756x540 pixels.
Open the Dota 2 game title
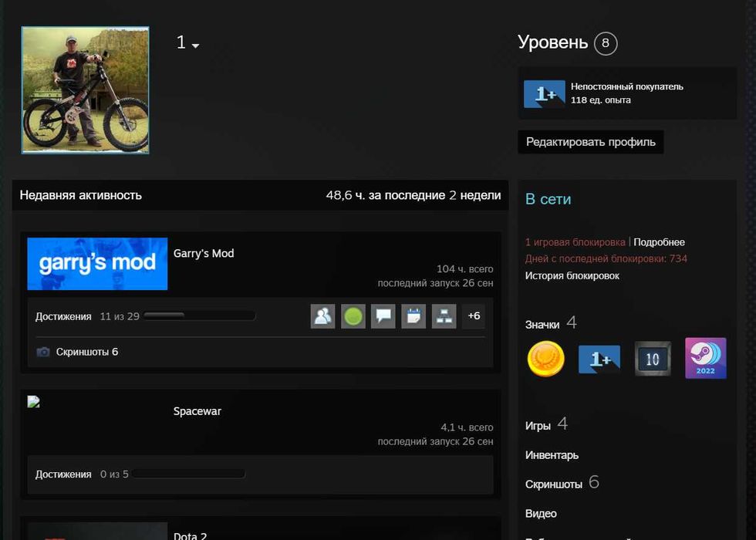tap(190, 535)
